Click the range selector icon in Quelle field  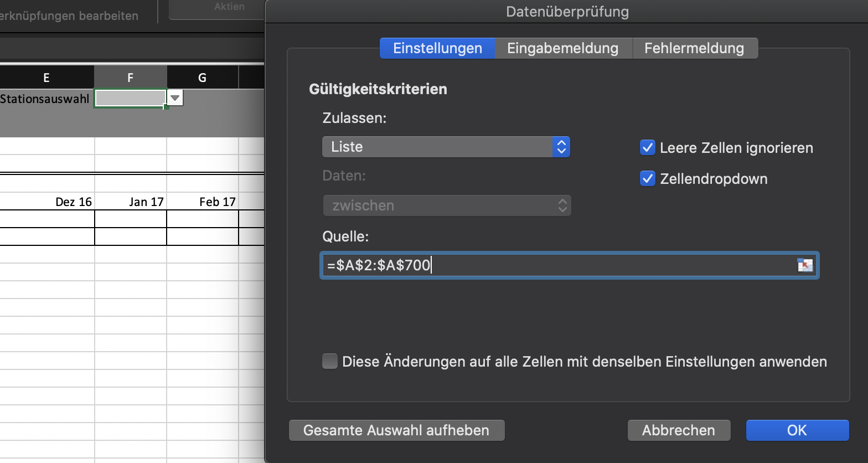[x=805, y=265]
